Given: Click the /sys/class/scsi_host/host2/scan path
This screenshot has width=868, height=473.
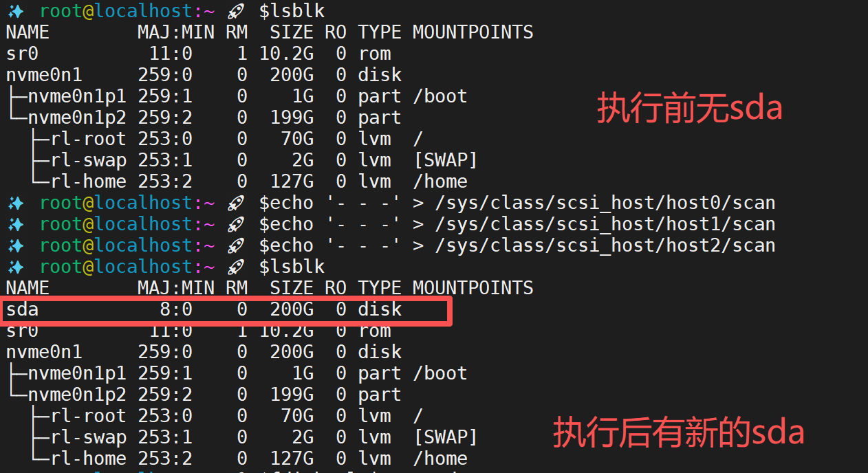Looking at the screenshot, I should pos(605,245).
